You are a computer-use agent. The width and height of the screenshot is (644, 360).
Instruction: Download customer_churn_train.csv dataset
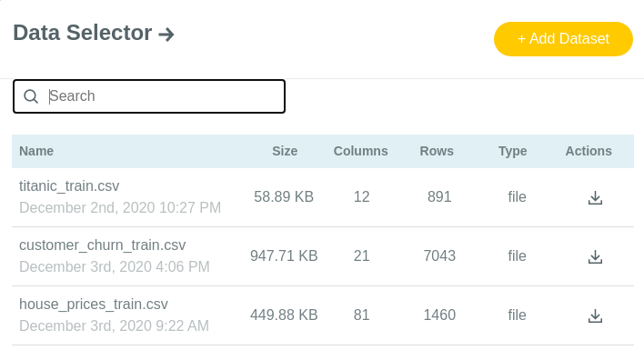[x=595, y=256]
